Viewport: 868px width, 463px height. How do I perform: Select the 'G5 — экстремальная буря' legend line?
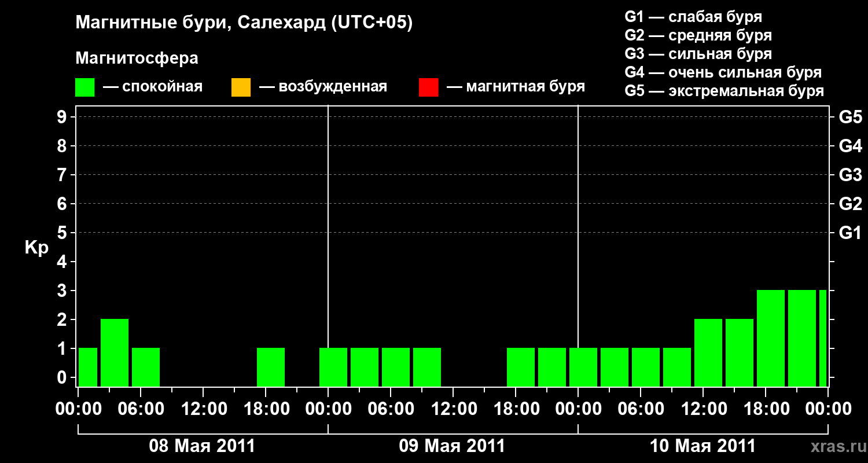pyautogui.click(x=724, y=91)
